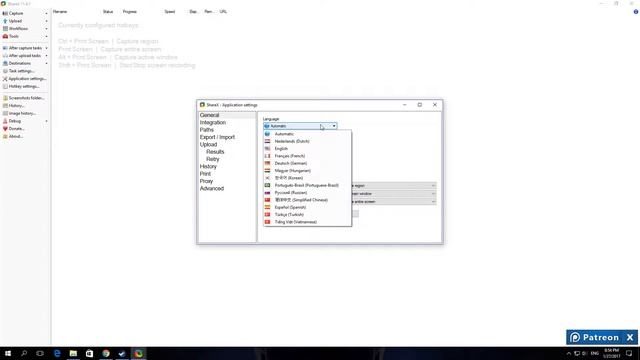Choose Magyar (Hungarian) language
The image size is (640, 360).
[x=307, y=171]
